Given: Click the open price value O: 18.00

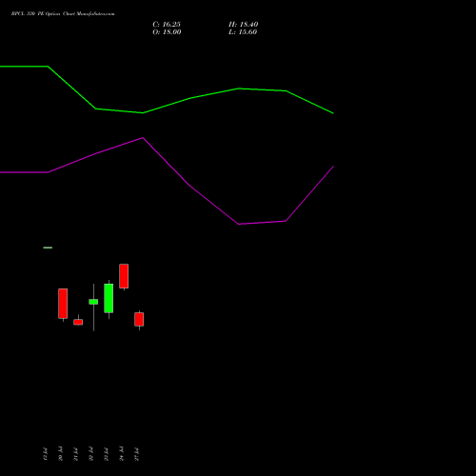Looking at the screenshot, I should [167, 32].
